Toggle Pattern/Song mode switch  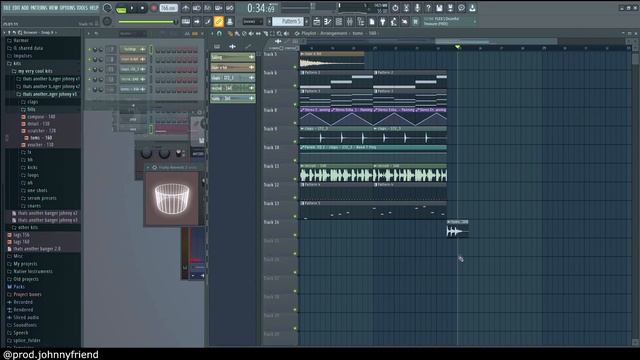click(x=121, y=9)
